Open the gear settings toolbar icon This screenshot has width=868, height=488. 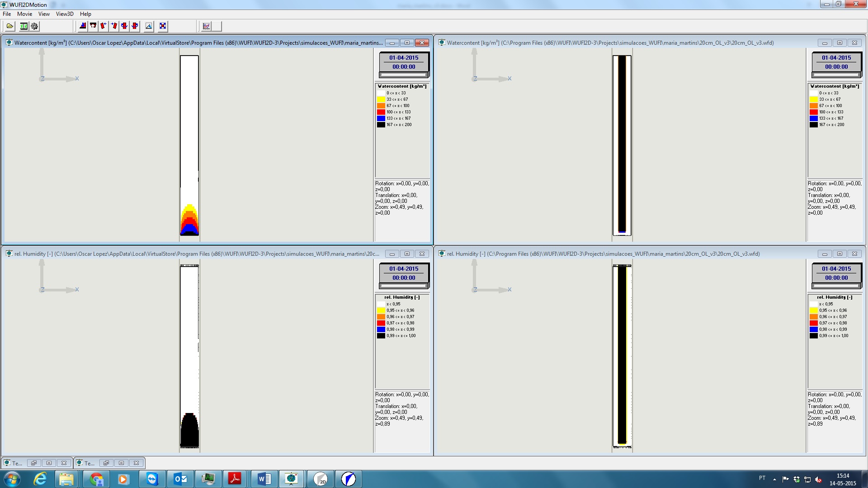[34, 26]
